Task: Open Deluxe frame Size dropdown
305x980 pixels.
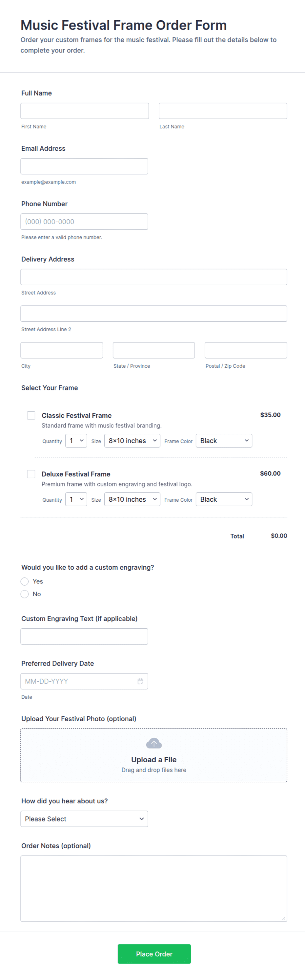Action: [x=132, y=499]
